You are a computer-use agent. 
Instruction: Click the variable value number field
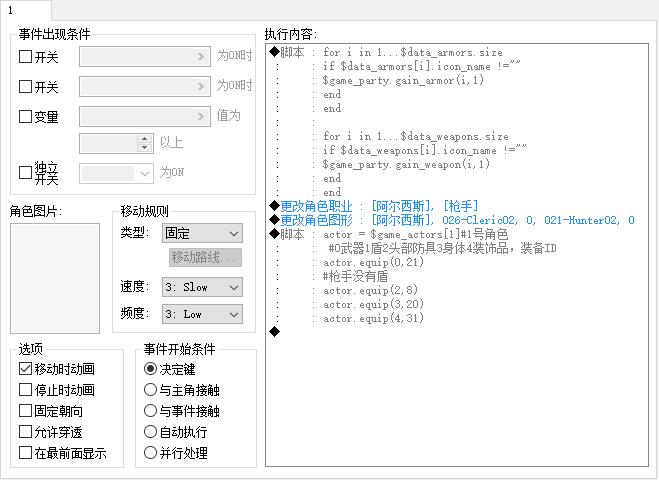click(x=108, y=143)
